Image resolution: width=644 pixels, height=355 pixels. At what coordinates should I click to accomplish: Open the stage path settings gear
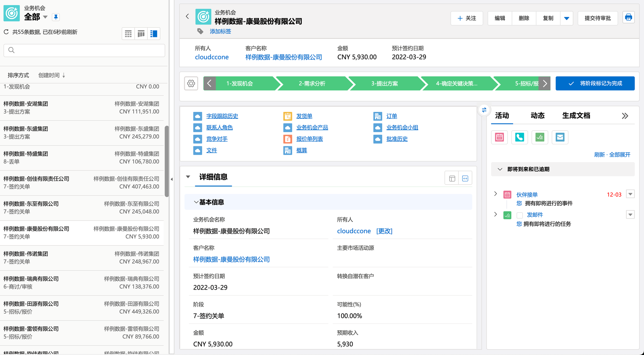(191, 84)
